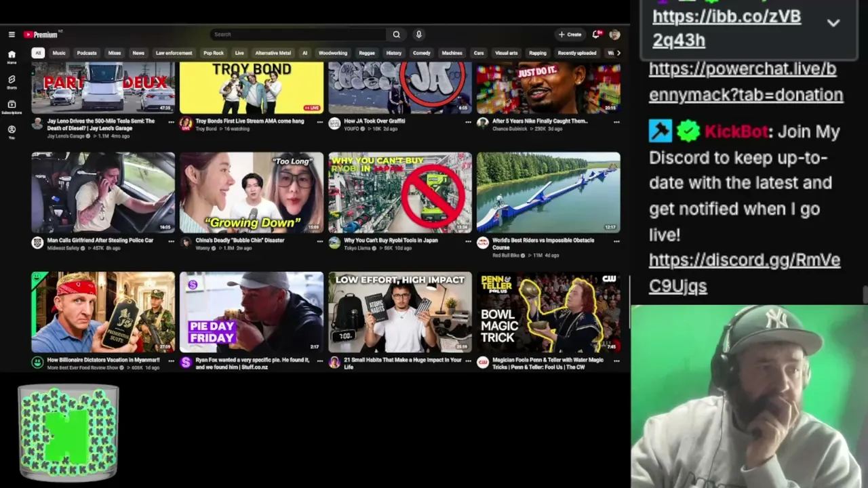Open the Ryan Fox pie video title
868x488 pixels.
point(252,363)
